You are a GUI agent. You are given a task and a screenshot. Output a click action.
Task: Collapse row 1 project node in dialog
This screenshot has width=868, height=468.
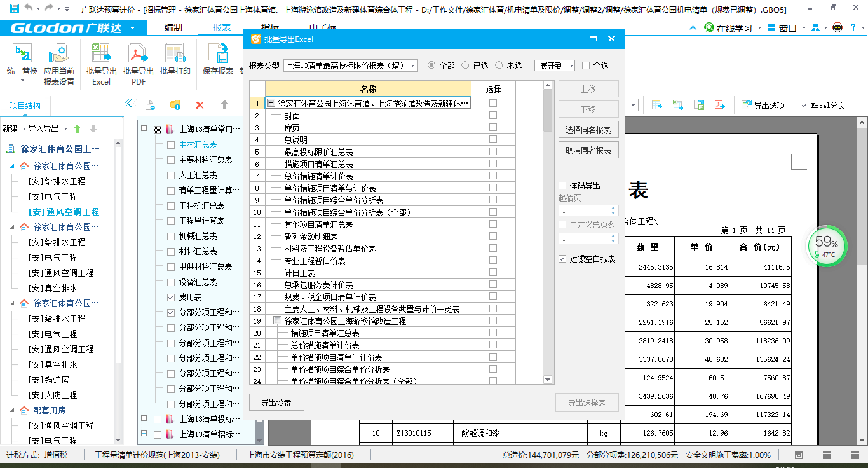point(271,103)
